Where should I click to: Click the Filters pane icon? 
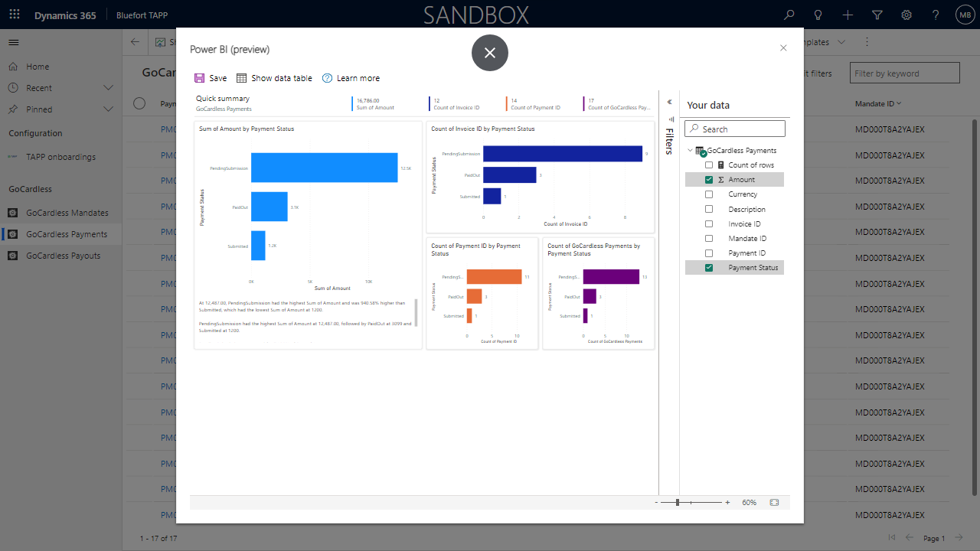pos(671,119)
